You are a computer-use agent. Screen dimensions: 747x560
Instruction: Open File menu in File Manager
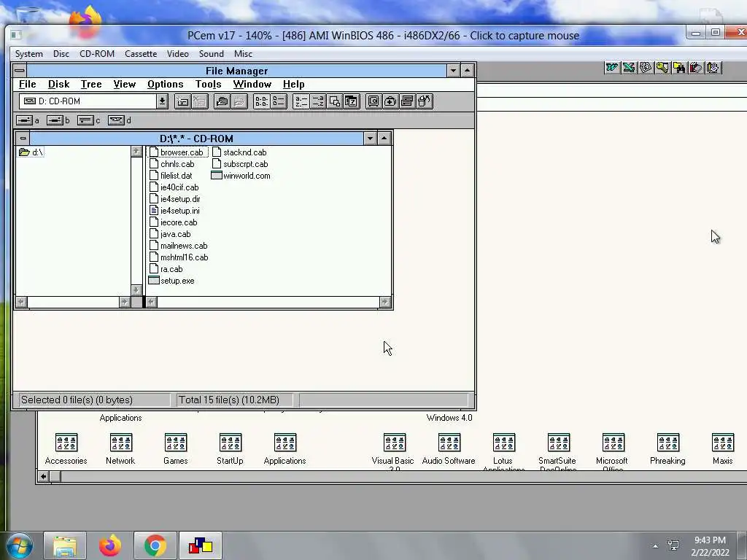[28, 85]
